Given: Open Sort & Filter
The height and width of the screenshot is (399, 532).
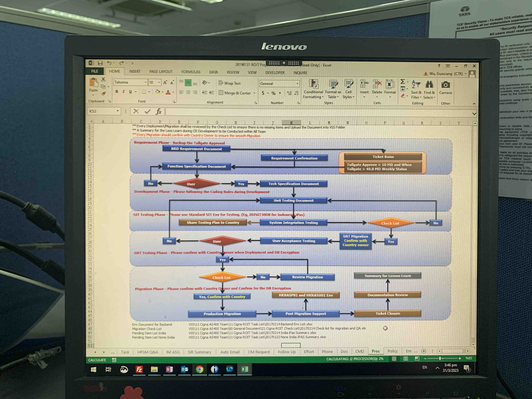Looking at the screenshot, I should [x=416, y=89].
